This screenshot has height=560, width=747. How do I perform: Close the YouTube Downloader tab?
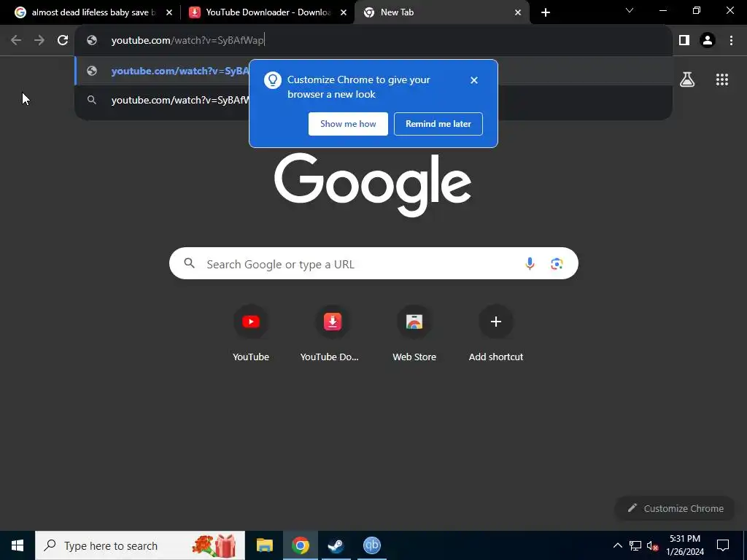point(344,12)
